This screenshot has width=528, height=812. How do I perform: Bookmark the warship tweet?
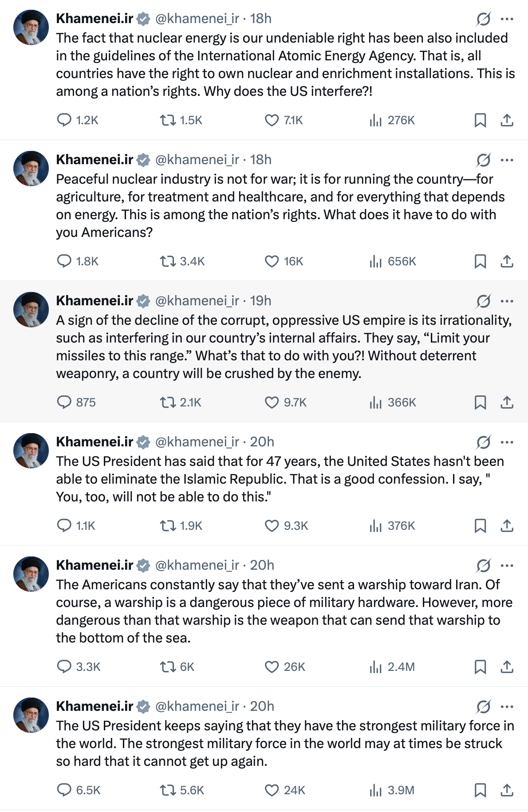pyautogui.click(x=480, y=666)
